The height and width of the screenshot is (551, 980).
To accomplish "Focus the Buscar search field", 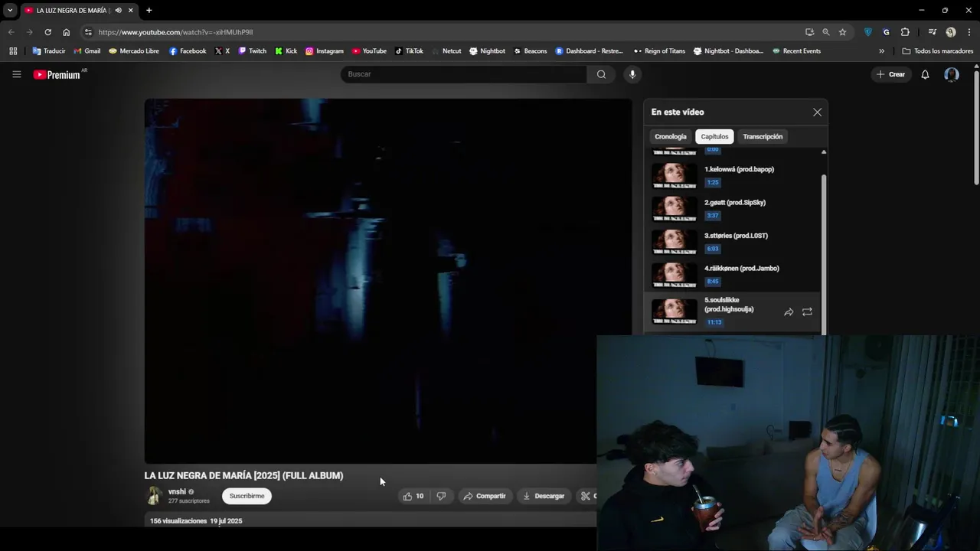I will [x=463, y=74].
